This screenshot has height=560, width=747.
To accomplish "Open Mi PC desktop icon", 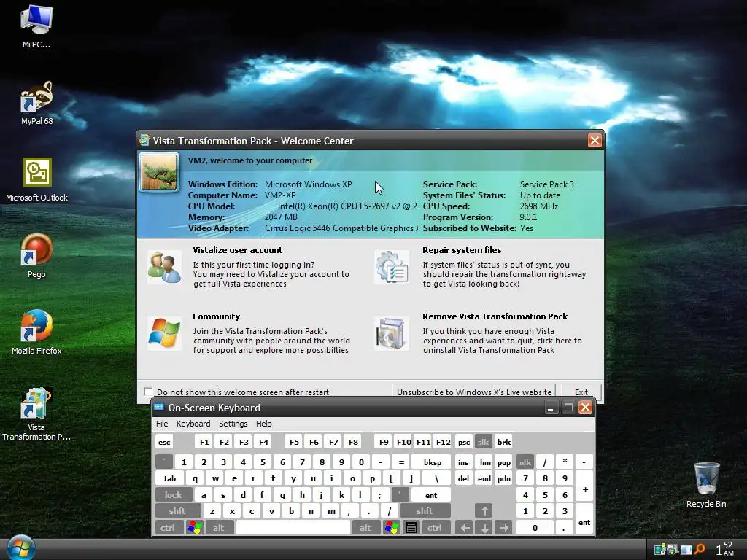I will click(x=36, y=27).
